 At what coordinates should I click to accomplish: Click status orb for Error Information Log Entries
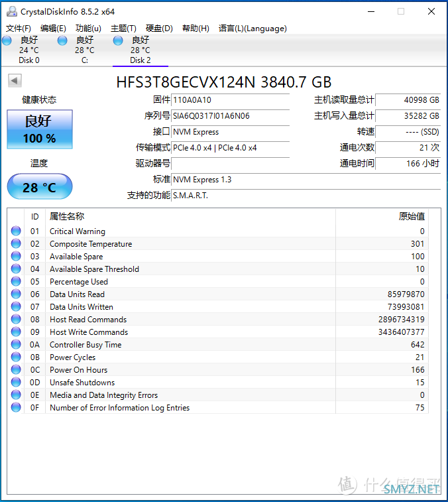coord(16,408)
